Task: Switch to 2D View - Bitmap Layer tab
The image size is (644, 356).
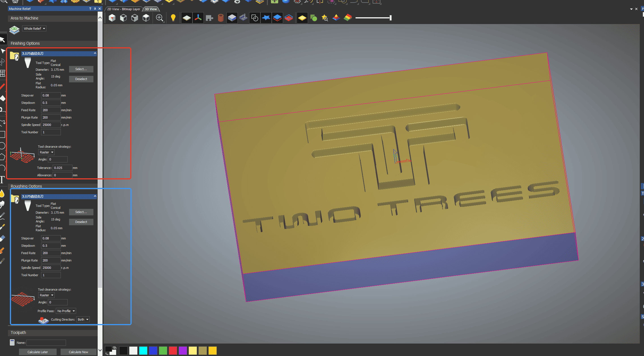Action: [x=123, y=9]
